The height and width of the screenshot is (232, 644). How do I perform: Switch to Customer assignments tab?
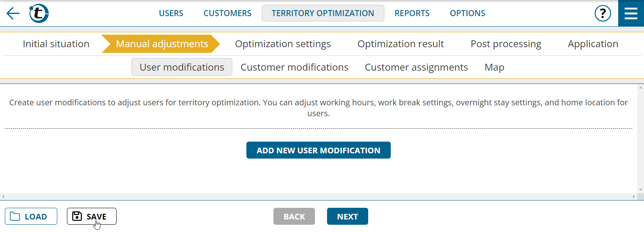[417, 67]
